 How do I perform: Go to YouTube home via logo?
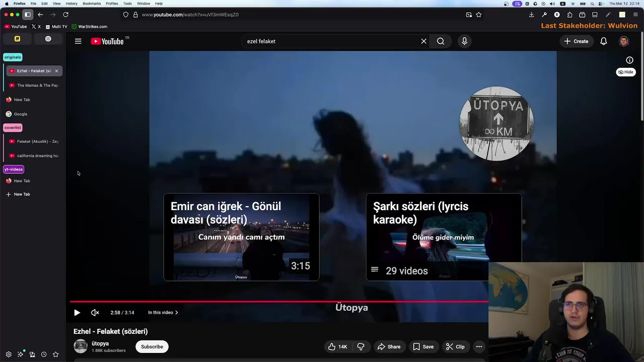click(107, 41)
